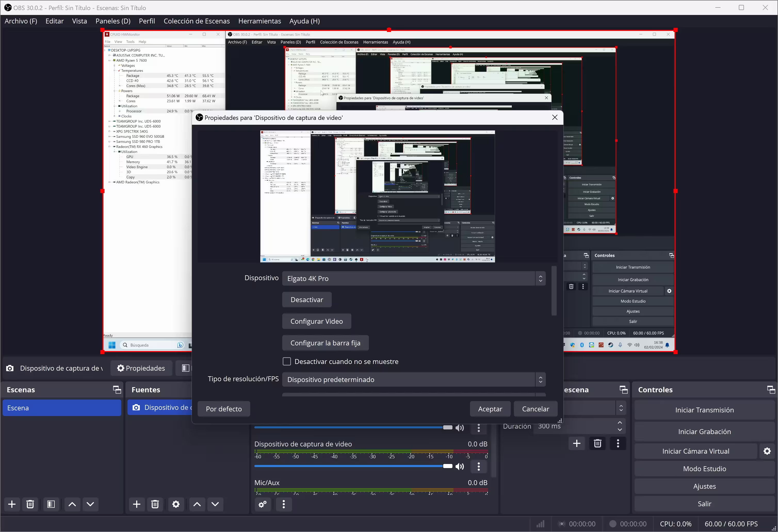778x532 pixels.
Task: Open Propiedades button in source toolbar
Action: 141,368
